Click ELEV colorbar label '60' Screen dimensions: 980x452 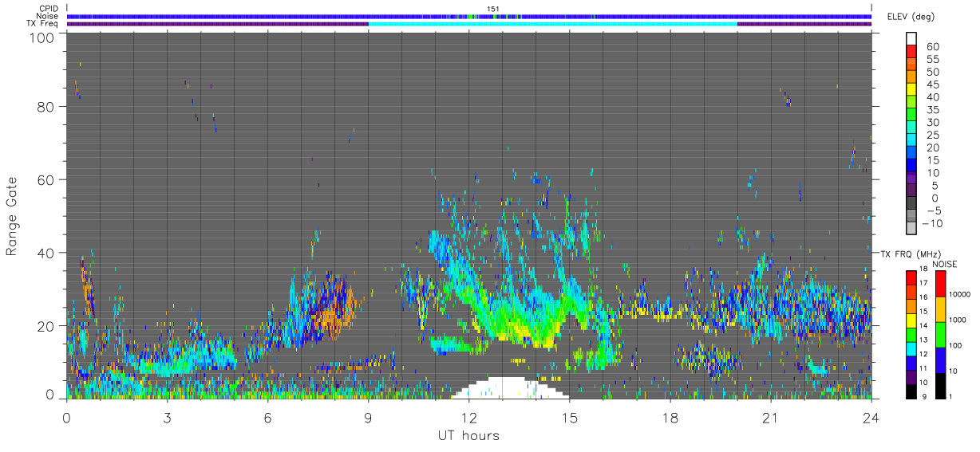[x=931, y=46]
